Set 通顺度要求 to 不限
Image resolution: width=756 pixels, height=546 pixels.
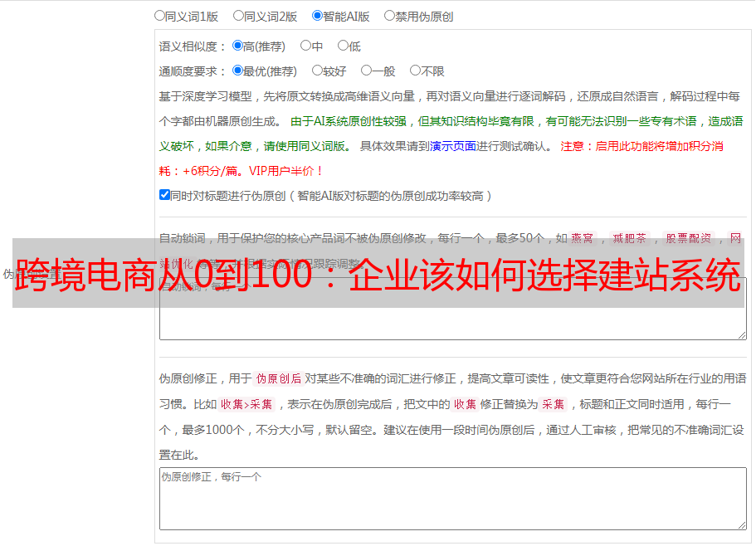coord(415,71)
